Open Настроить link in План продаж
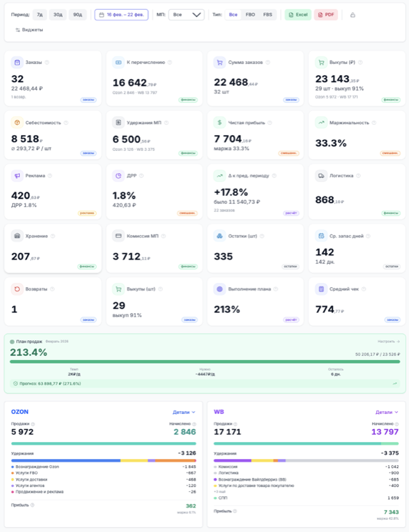409x532 pixels. click(x=388, y=341)
